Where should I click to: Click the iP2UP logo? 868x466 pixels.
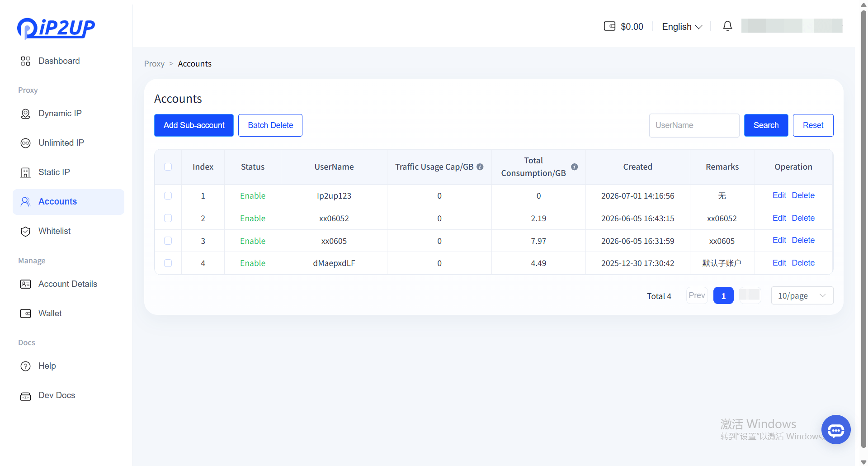pos(56,28)
